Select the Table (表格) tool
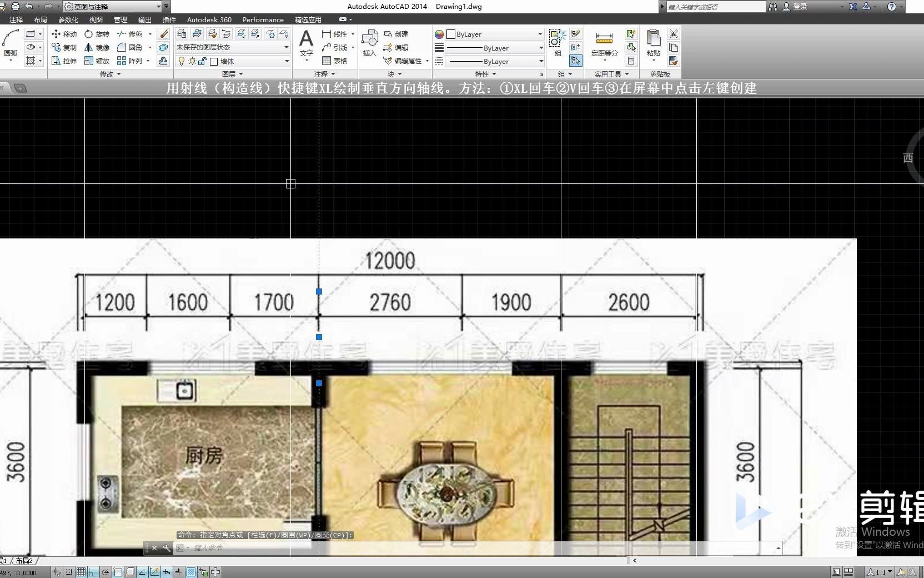Screen dimensions: 924x578 [334, 61]
